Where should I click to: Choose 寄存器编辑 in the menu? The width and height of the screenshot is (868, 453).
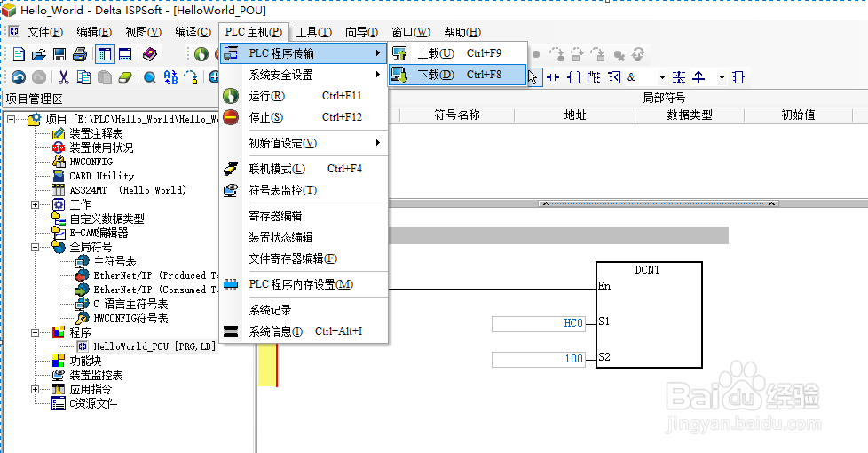coord(304,216)
